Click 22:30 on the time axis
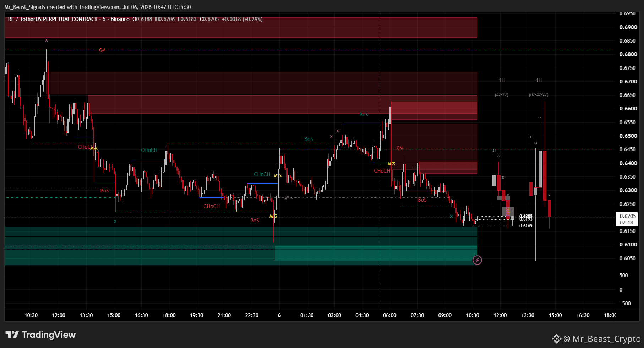The width and height of the screenshot is (644, 348). 252,315
